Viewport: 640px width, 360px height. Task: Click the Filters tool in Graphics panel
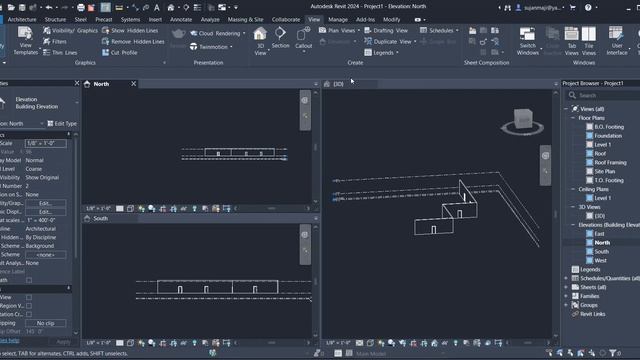coord(55,41)
